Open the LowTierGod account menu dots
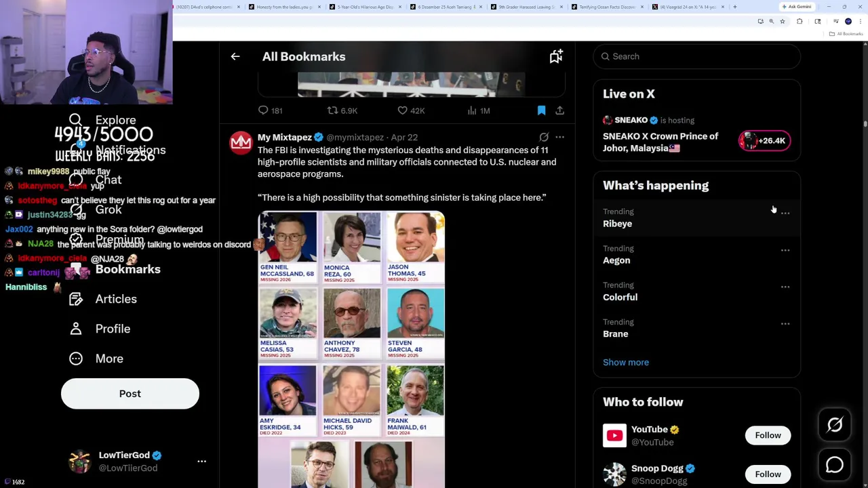The width and height of the screenshot is (868, 488). click(201, 461)
